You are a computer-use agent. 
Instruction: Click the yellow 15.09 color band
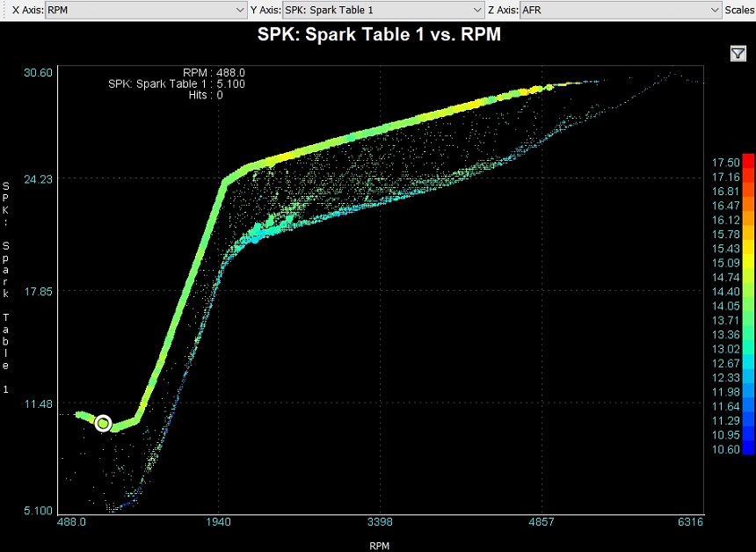(x=748, y=262)
